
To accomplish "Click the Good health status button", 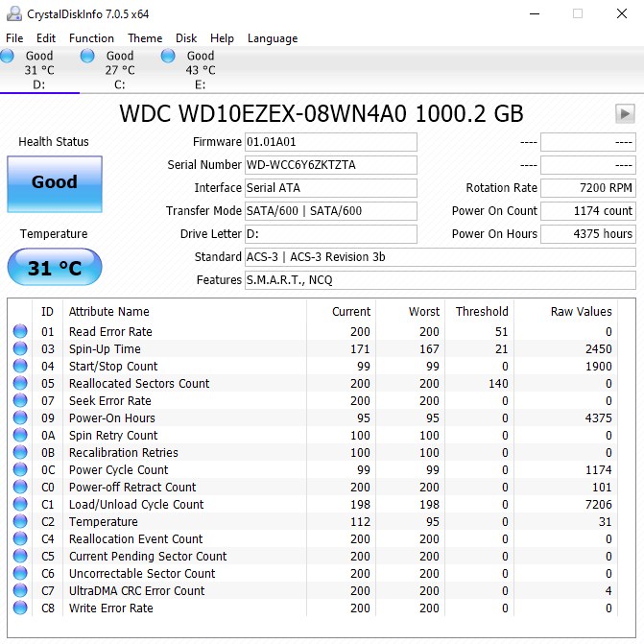I will click(55, 184).
